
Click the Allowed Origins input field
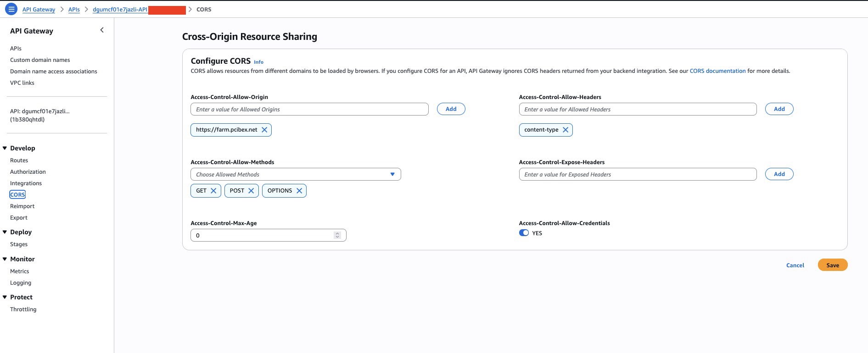coord(309,109)
